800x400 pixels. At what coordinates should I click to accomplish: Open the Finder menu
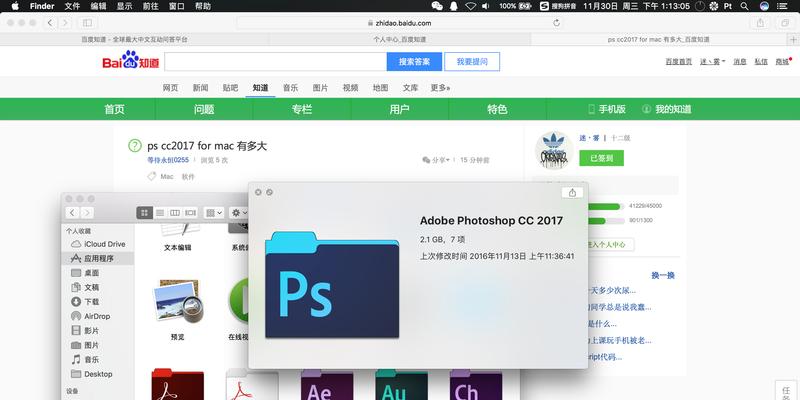pos(42,6)
